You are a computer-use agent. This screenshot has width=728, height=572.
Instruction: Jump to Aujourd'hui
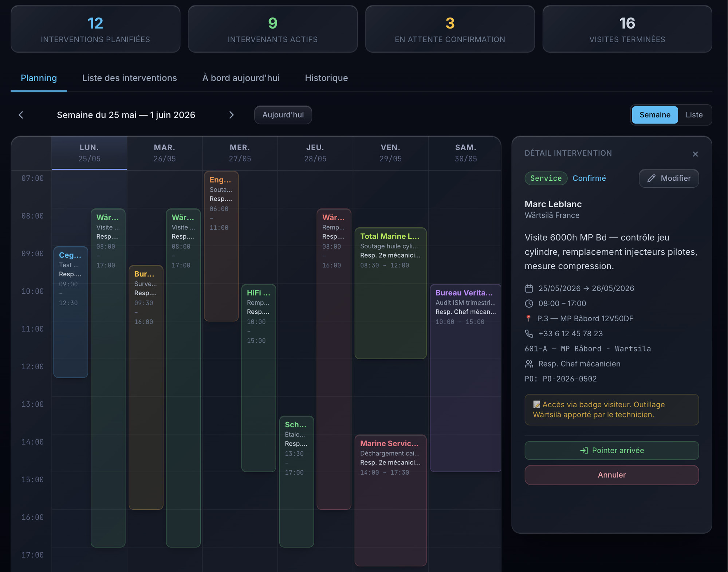[x=283, y=115]
